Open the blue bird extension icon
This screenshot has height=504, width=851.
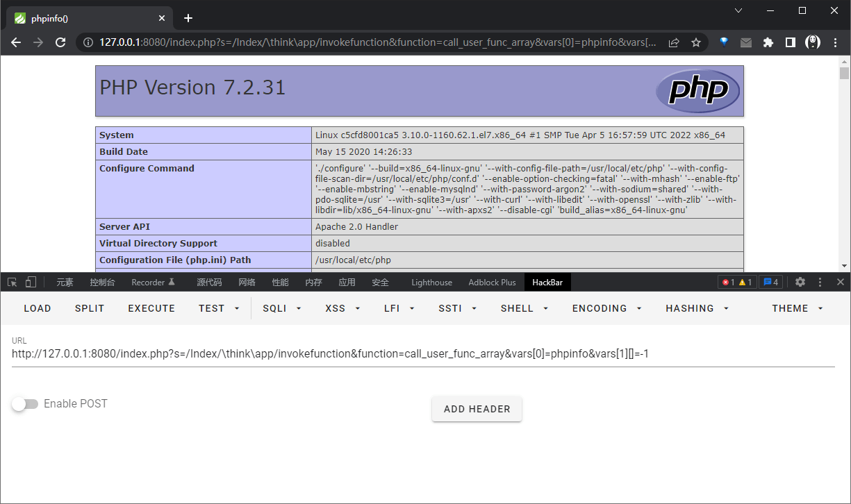[724, 42]
